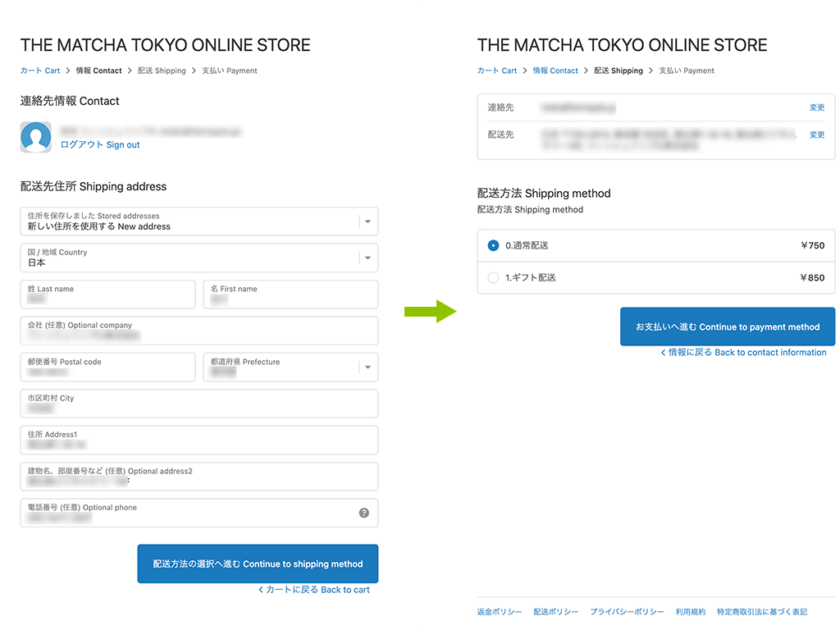Click Back to contact information link
Screen dimensions: 840x630
pyautogui.click(x=744, y=353)
